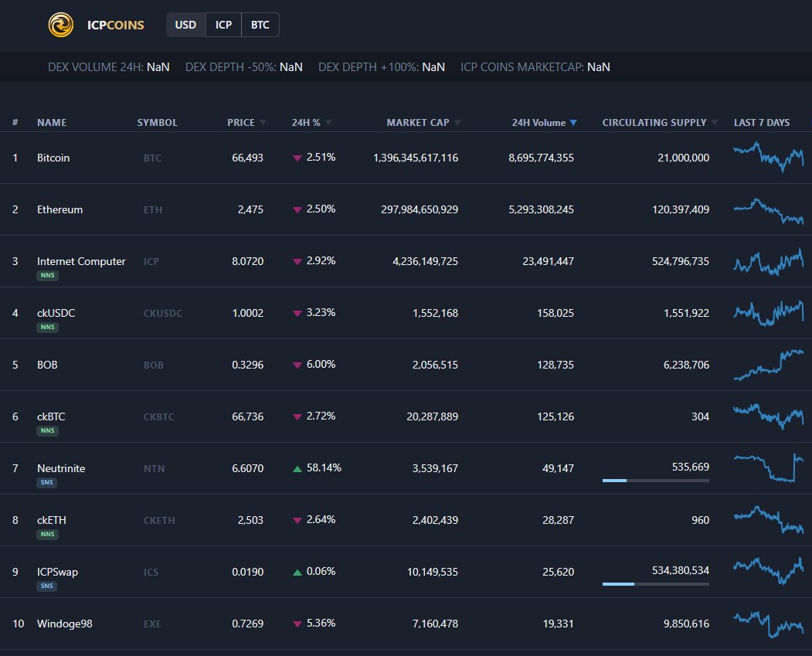Click the SNS badge under ICPSwap
This screenshot has height=656, width=812.
tap(46, 586)
